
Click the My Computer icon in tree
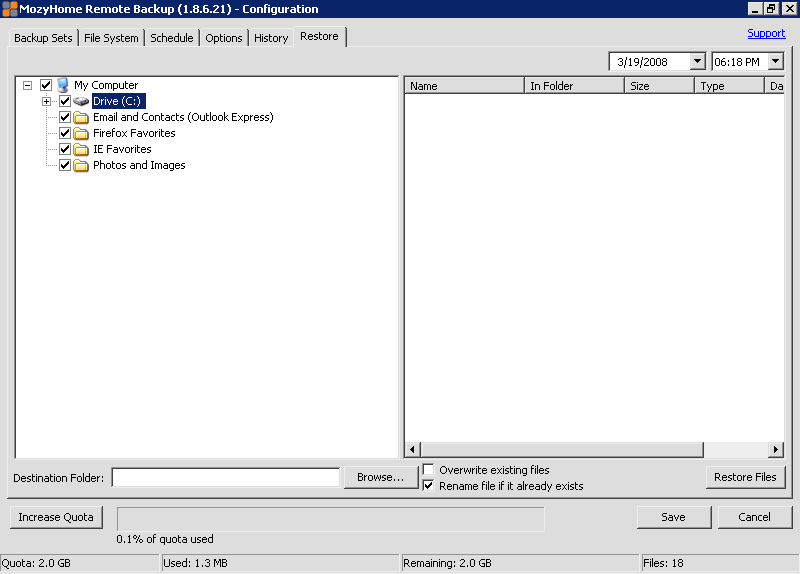pos(63,85)
